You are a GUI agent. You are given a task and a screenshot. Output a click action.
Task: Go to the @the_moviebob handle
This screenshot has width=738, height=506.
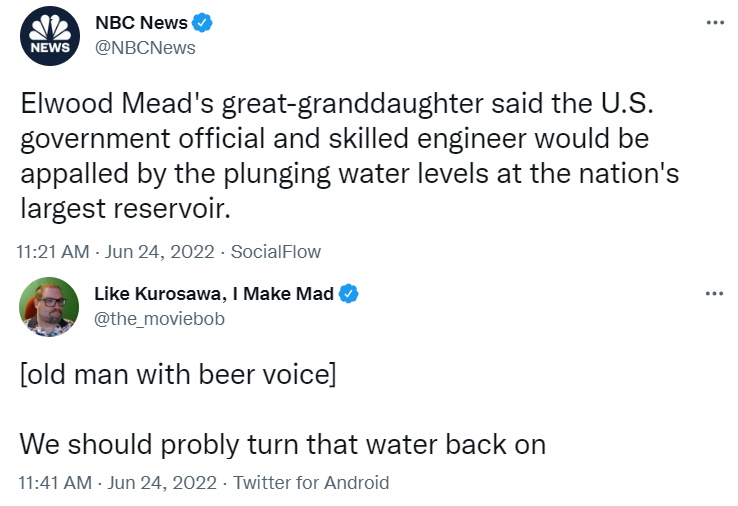(159, 318)
